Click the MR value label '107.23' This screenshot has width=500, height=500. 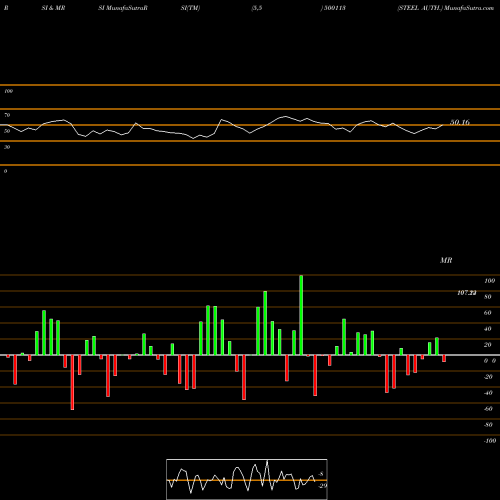[x=467, y=293]
